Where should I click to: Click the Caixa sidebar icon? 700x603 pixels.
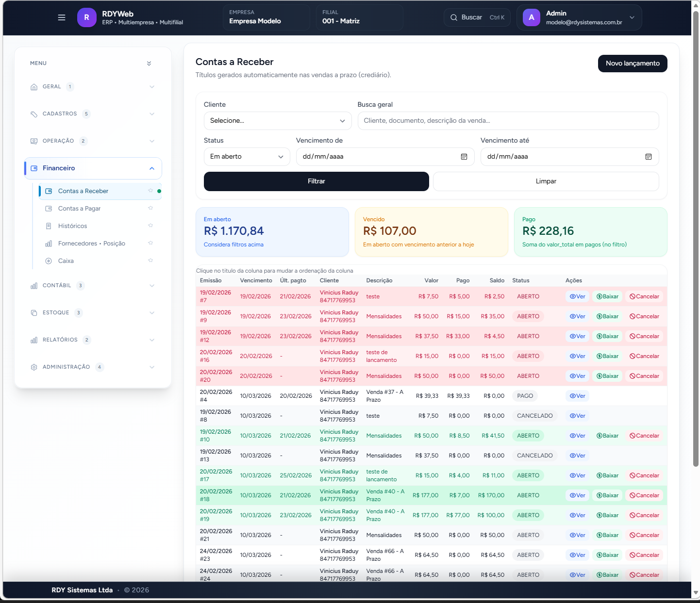pos(49,261)
